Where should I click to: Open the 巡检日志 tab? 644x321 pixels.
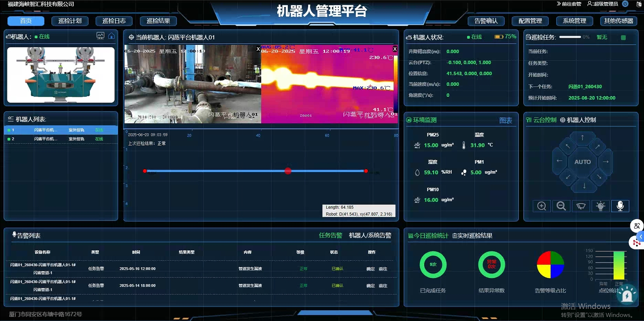click(114, 21)
